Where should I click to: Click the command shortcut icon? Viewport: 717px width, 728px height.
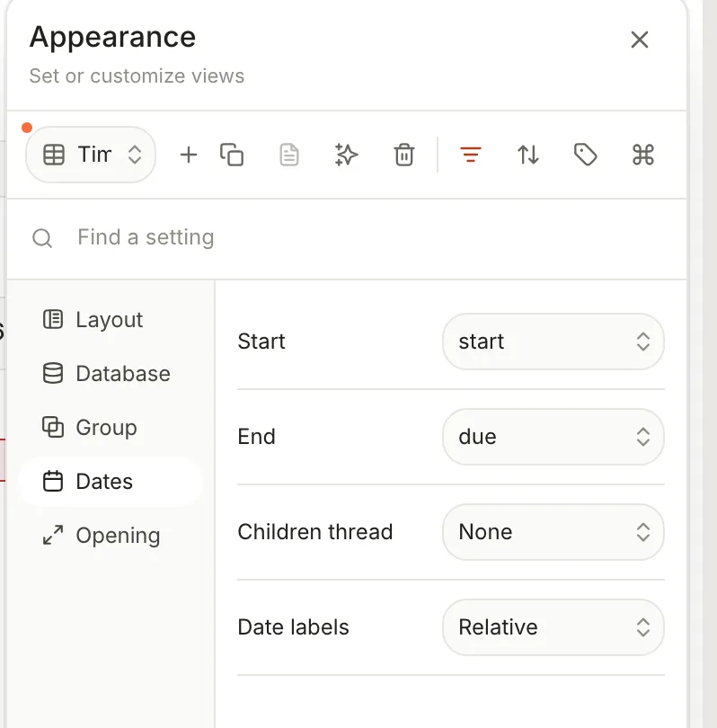pos(643,155)
